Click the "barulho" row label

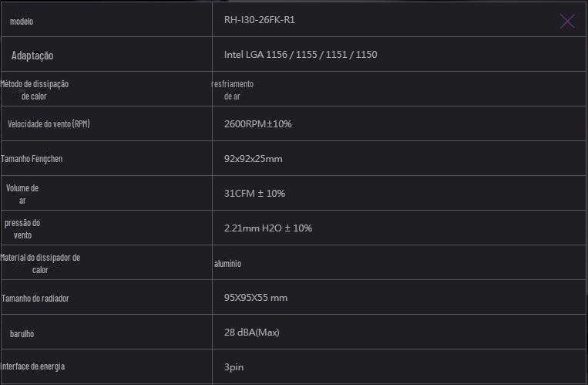click(22, 333)
